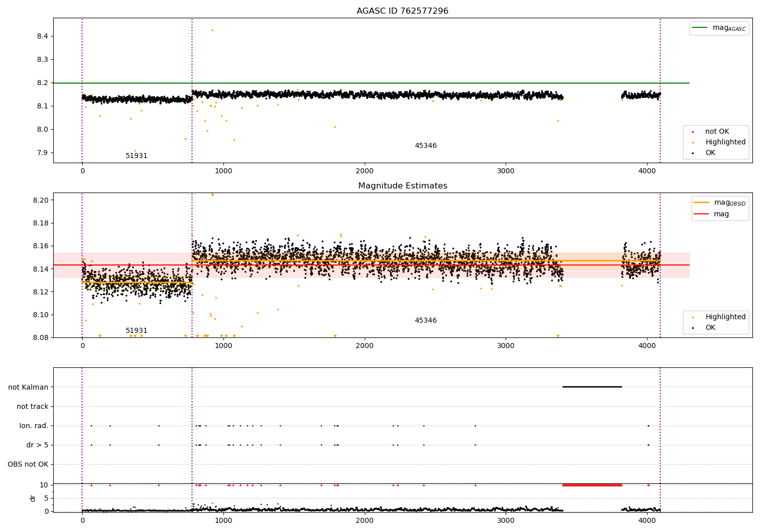Click the 'dr > 5' axis label
This screenshot has width=760, height=532.
coord(37,445)
